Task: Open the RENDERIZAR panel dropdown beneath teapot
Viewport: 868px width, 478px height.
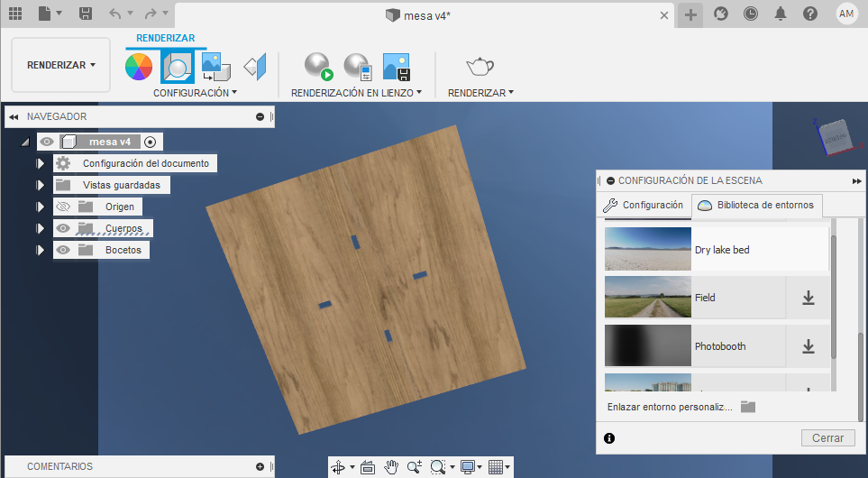Action: (x=480, y=93)
